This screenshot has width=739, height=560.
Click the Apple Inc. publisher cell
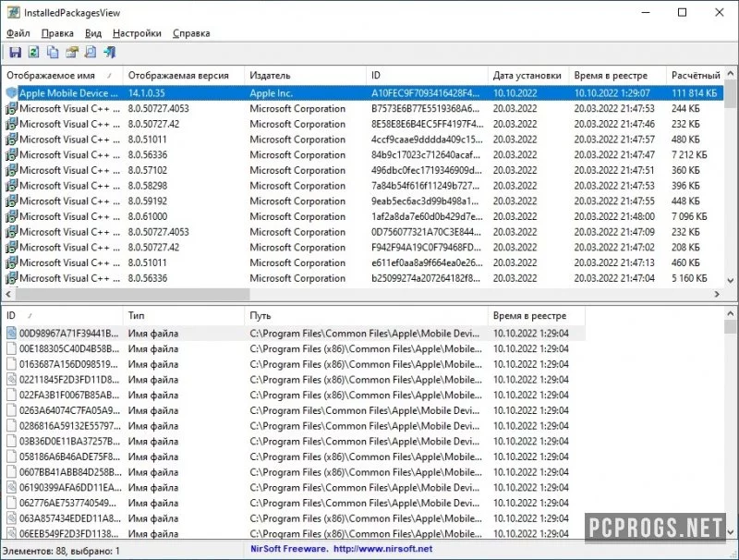click(x=271, y=93)
